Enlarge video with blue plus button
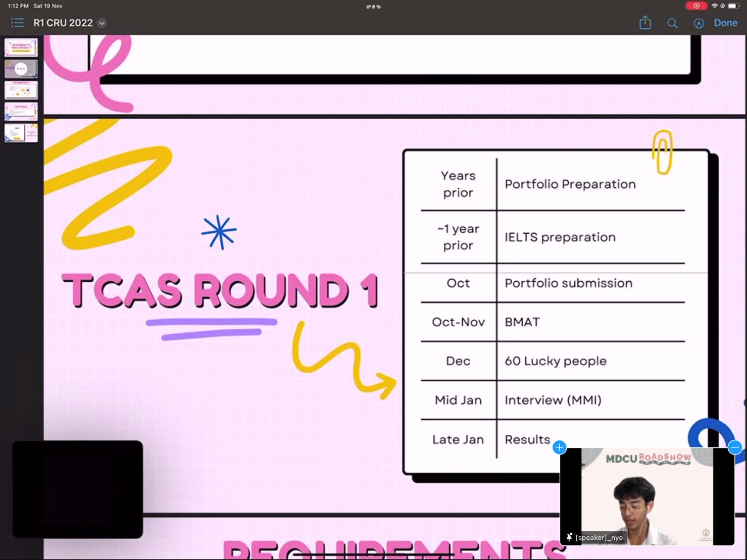 coord(559,447)
